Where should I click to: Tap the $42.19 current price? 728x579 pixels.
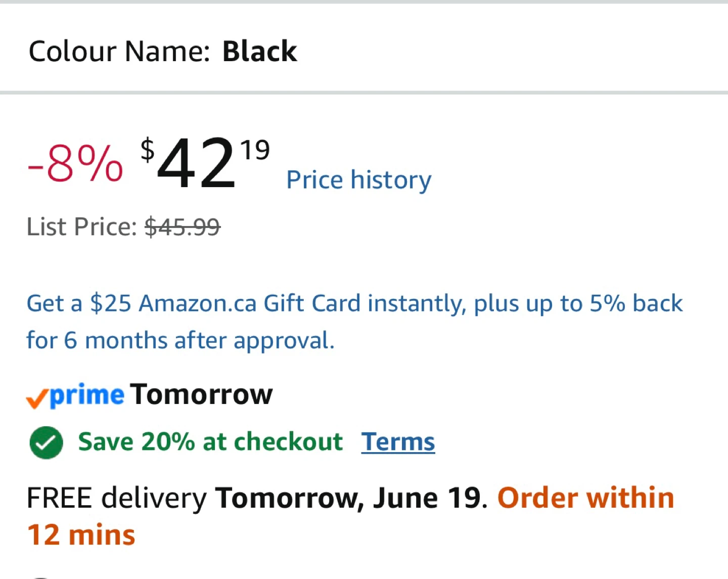coord(205,163)
